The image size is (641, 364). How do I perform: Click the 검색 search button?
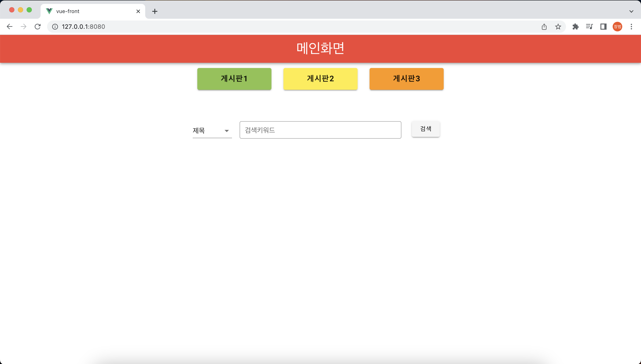pyautogui.click(x=426, y=129)
